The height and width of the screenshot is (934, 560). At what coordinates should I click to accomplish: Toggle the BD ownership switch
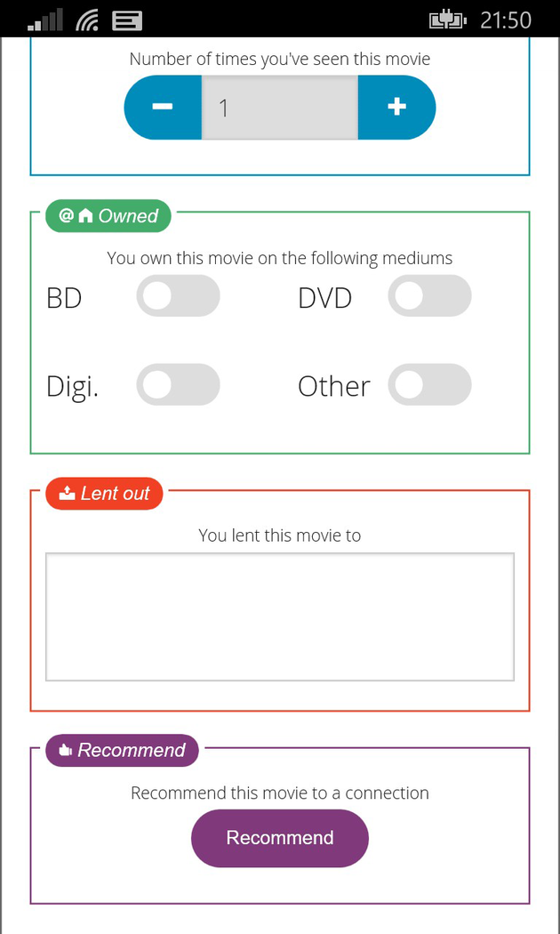(x=178, y=296)
